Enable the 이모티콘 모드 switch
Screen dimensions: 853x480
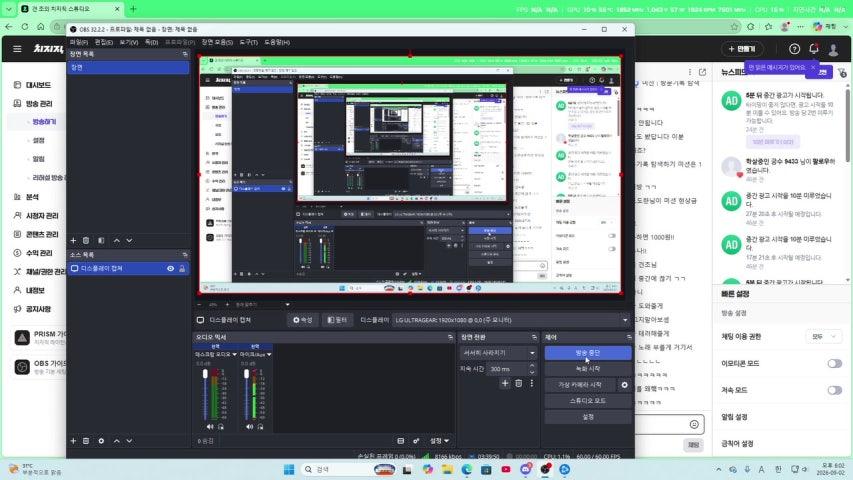pos(835,364)
